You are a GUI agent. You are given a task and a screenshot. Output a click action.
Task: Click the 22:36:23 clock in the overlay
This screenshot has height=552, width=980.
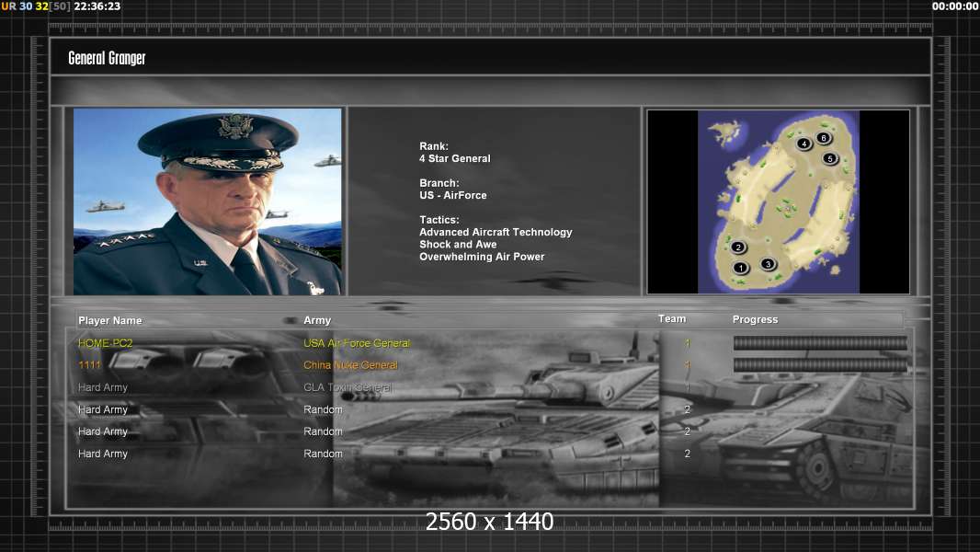pos(97,6)
